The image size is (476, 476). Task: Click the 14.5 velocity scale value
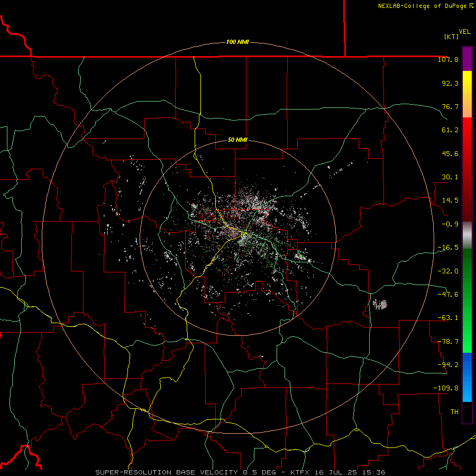click(x=450, y=200)
